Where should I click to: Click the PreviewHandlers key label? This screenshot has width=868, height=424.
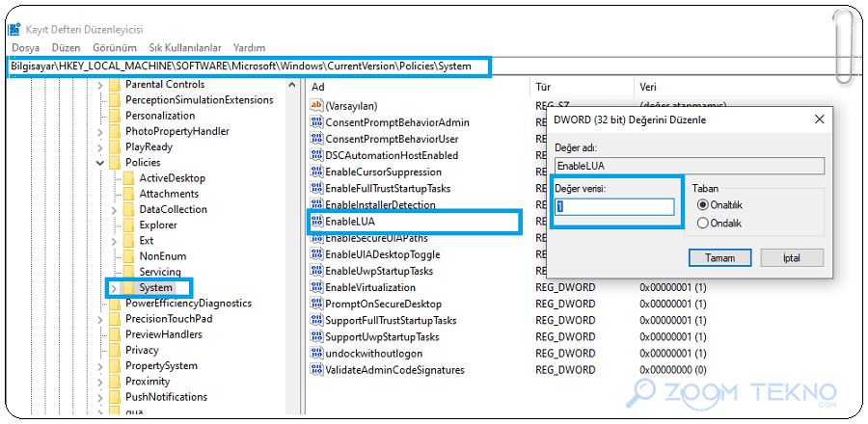coord(164,334)
